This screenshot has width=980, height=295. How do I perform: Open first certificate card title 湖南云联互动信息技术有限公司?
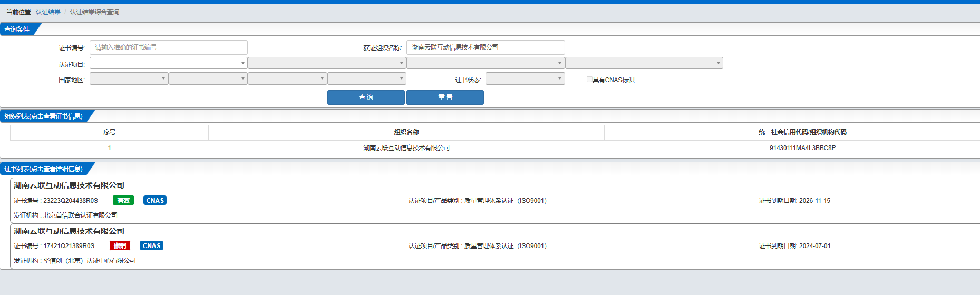tap(69, 185)
